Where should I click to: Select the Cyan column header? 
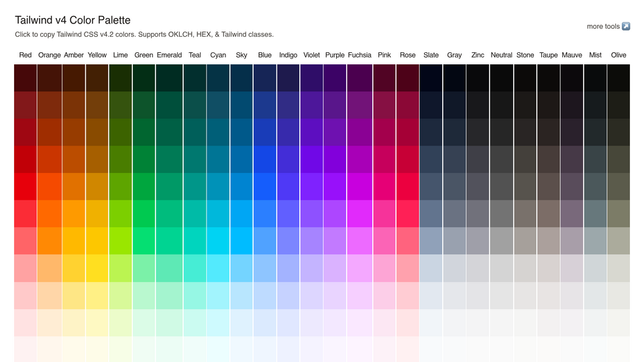tap(218, 55)
